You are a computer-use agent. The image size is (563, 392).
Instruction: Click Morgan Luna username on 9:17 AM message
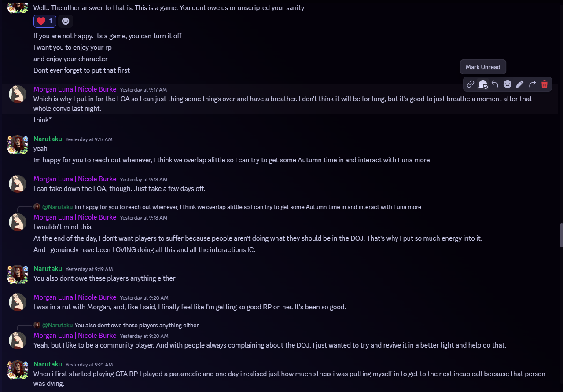pyautogui.click(x=75, y=89)
